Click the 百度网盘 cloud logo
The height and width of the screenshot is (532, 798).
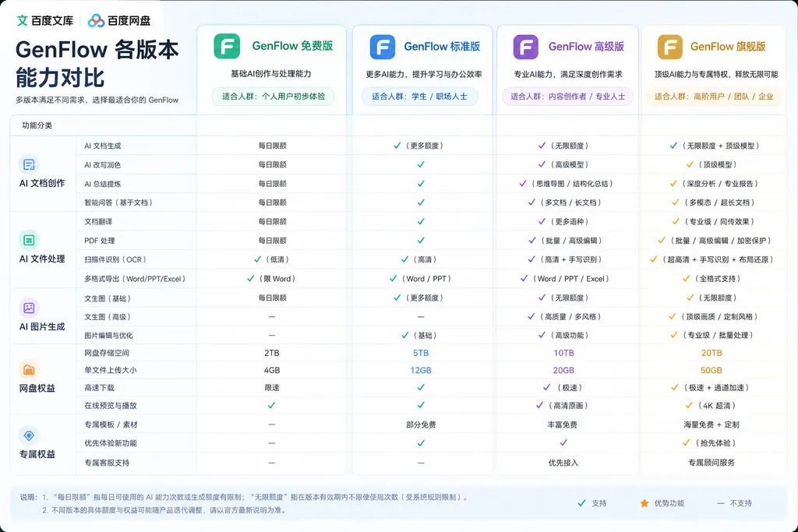[96, 20]
